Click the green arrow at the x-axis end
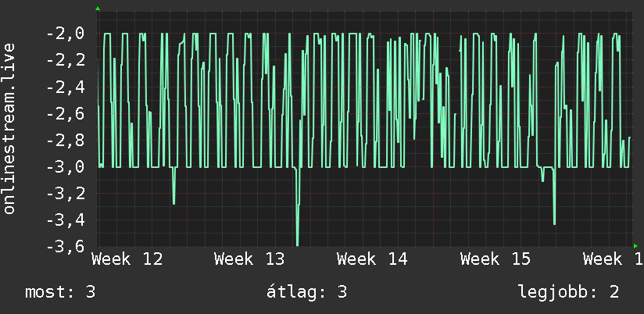This screenshot has width=644, height=314. 635,246
